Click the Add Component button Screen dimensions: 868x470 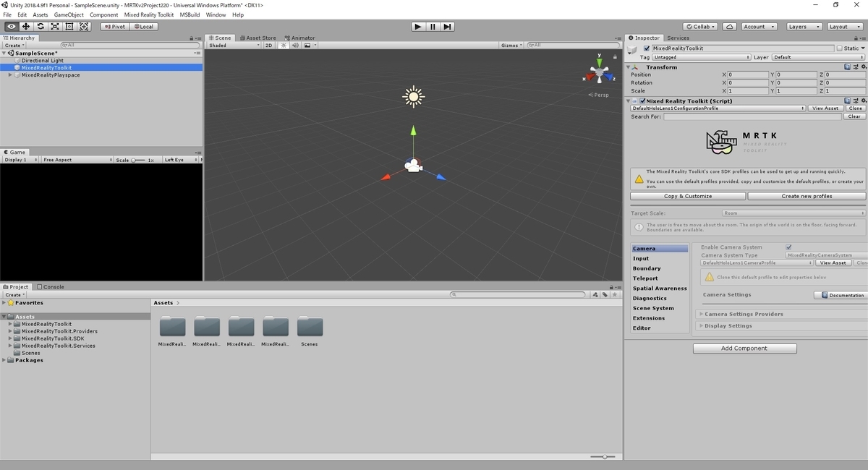tap(745, 349)
